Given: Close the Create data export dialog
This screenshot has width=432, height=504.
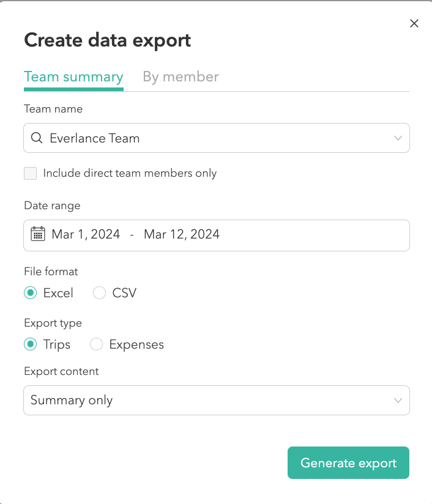Looking at the screenshot, I should [414, 24].
